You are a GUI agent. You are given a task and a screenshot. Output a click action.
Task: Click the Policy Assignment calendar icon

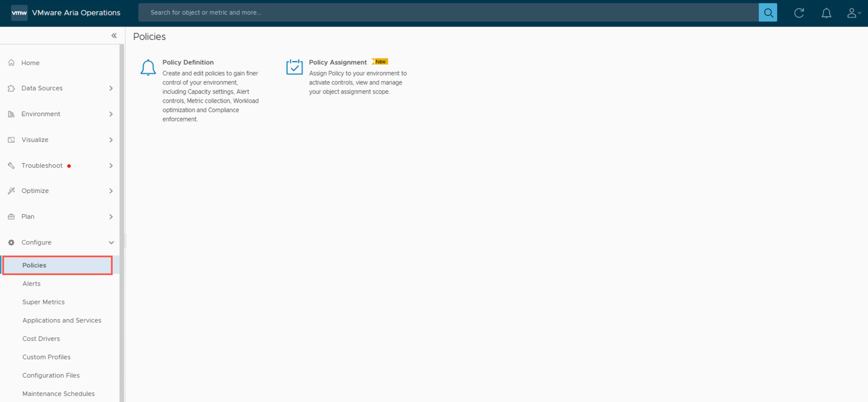[x=294, y=67]
